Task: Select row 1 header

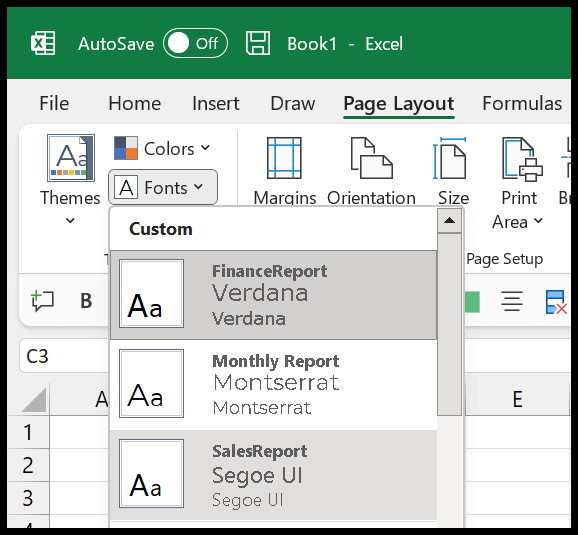Action: click(28, 432)
